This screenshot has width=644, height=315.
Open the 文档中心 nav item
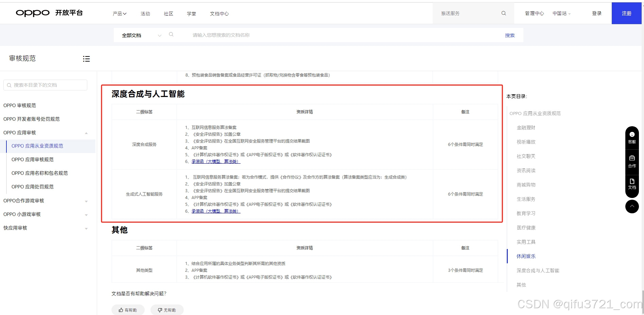click(x=219, y=14)
